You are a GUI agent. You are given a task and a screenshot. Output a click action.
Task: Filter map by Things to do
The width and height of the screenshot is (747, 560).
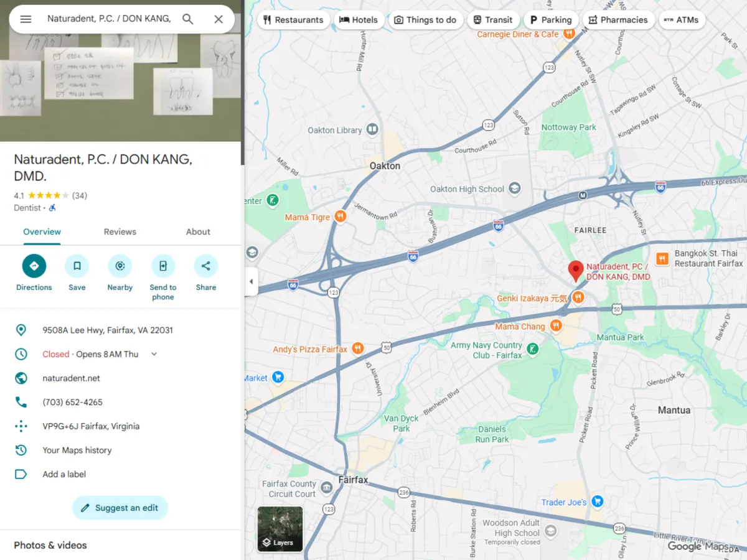click(425, 20)
